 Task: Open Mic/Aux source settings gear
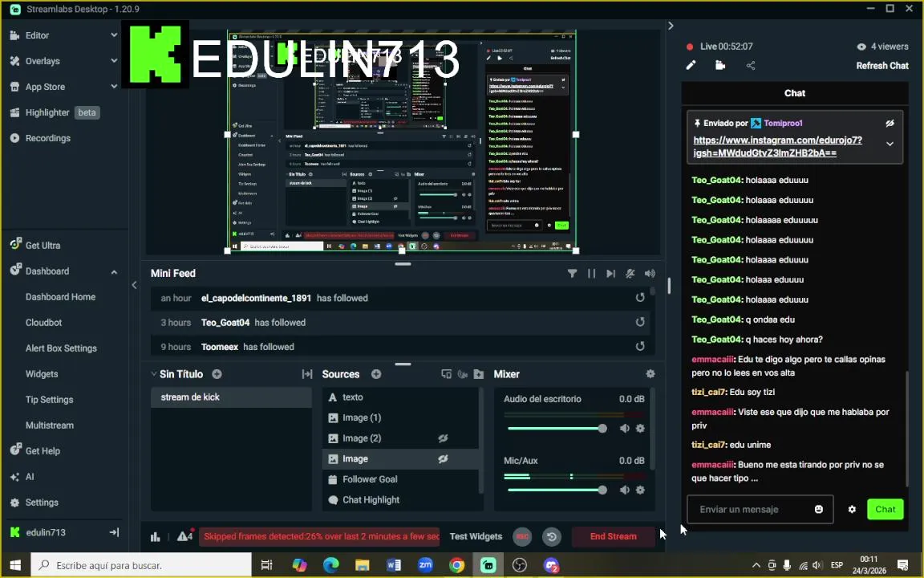[641, 490]
